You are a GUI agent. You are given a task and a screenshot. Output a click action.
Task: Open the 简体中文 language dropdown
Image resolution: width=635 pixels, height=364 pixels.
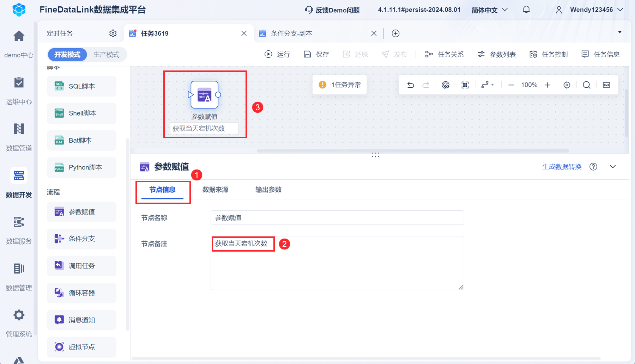[x=490, y=10]
